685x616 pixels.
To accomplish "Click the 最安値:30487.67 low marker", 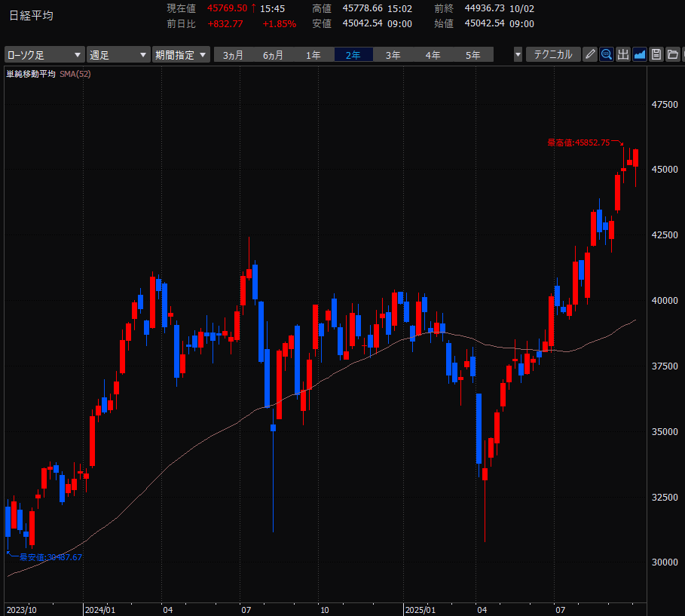I will (50, 557).
